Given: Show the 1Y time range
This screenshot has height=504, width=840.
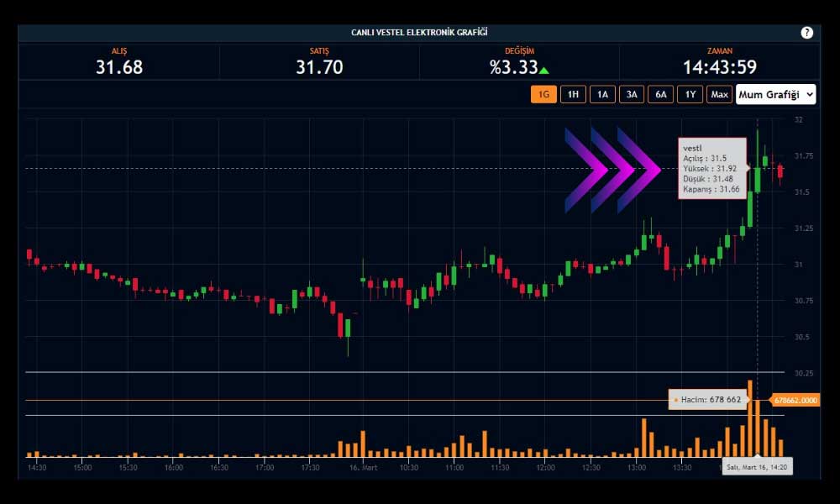Looking at the screenshot, I should coord(690,94).
